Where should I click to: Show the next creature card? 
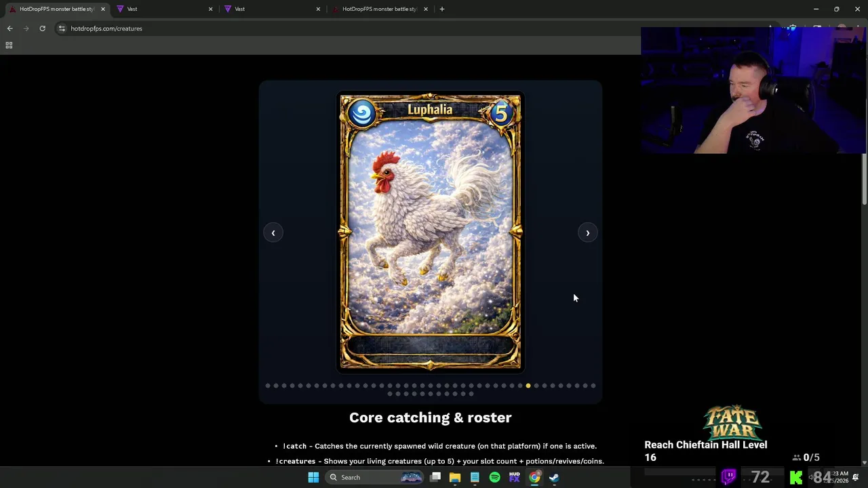(x=587, y=232)
